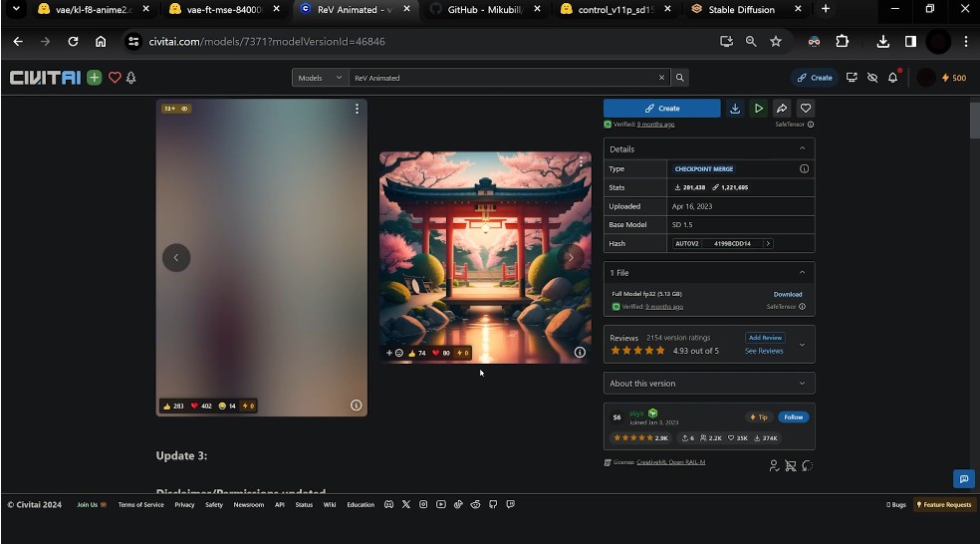Open three-dot menu on torii gate image

coord(581,161)
